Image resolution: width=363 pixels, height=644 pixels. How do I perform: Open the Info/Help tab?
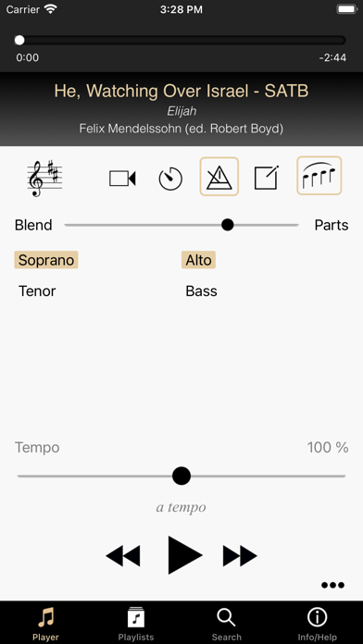(318, 624)
